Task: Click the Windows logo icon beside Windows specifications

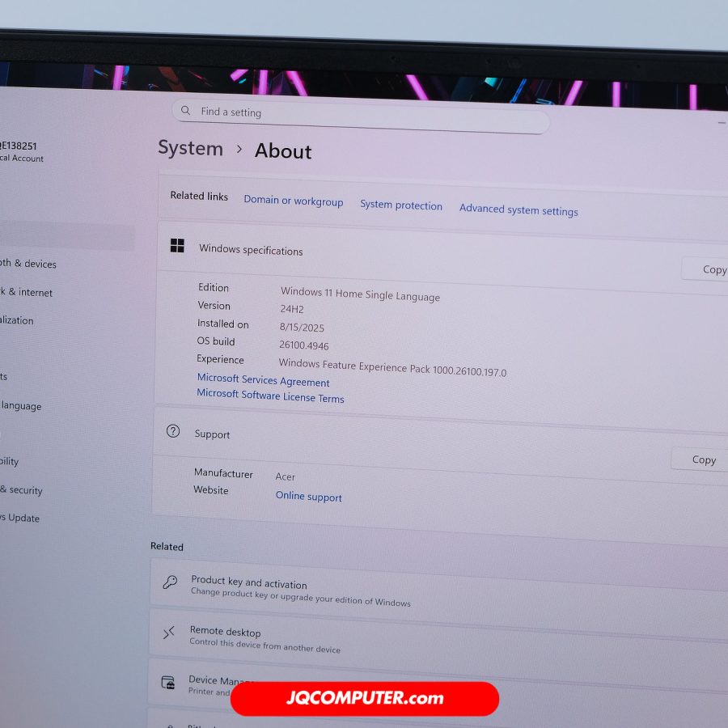Action: [177, 245]
